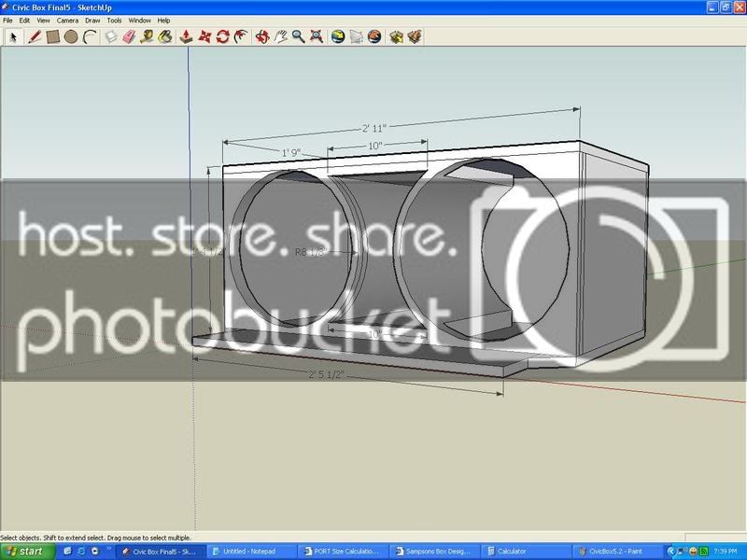
Task: Select the 1' 9" dimension label
Action: pyautogui.click(x=291, y=152)
